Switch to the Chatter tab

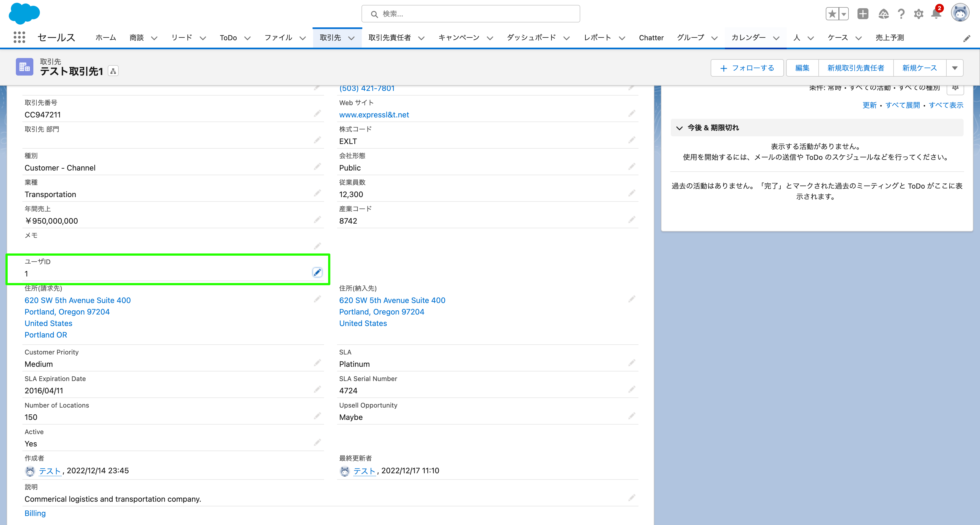651,38
